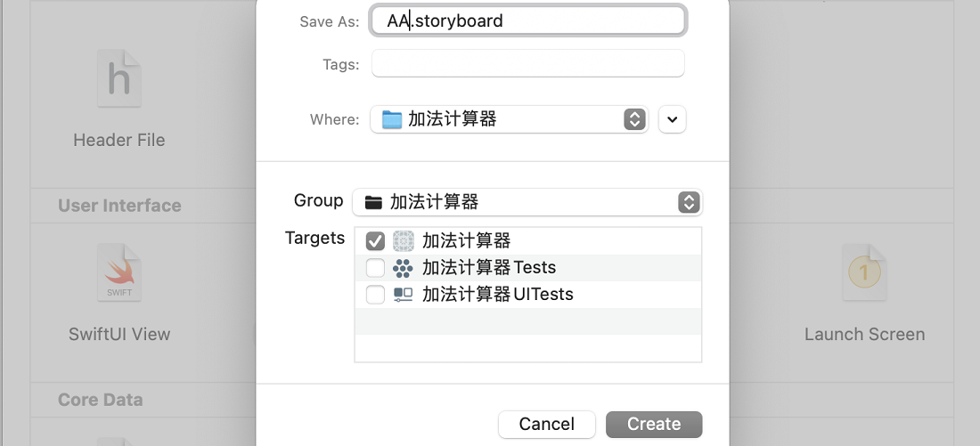This screenshot has height=446, width=980.
Task: Click the Save As filename field
Action: (527, 20)
